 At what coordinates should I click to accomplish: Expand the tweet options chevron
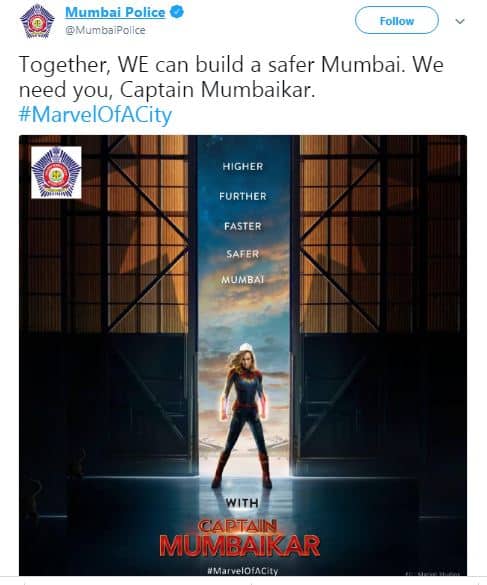pos(460,21)
